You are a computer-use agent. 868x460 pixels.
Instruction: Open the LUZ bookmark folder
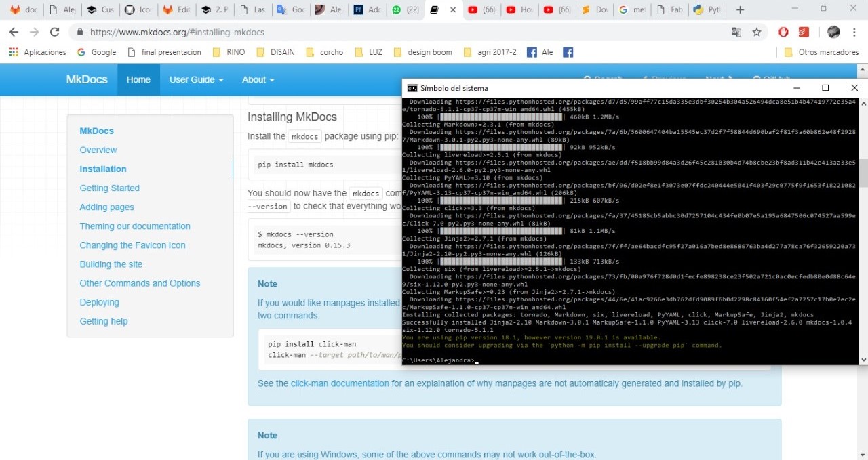pyautogui.click(x=368, y=52)
